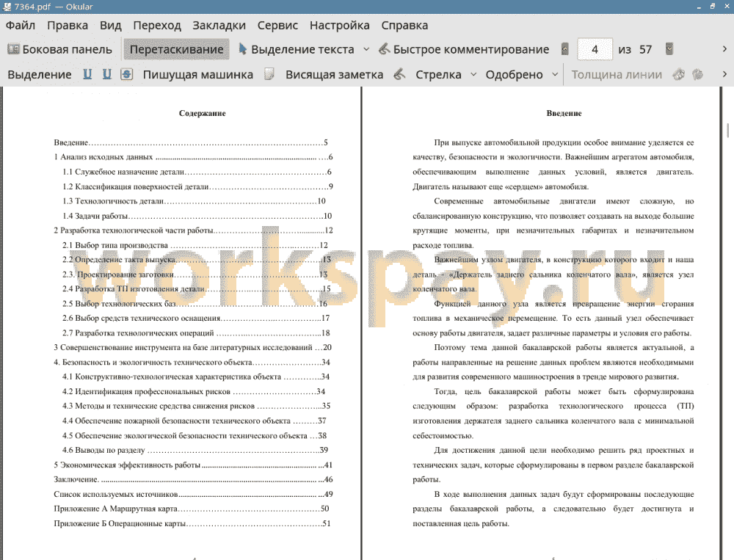Click contents entry '3 Совершенствование инструмента'
734x560 pixels.
pos(192,347)
